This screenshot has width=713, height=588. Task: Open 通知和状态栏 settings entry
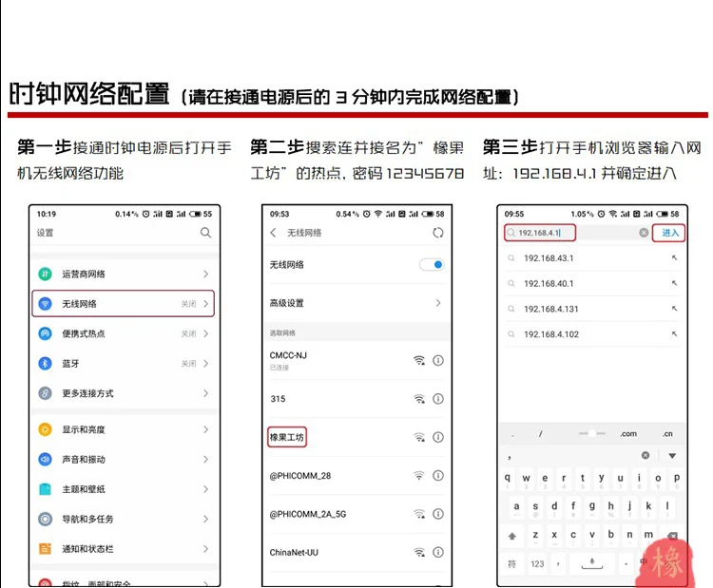pos(125,549)
